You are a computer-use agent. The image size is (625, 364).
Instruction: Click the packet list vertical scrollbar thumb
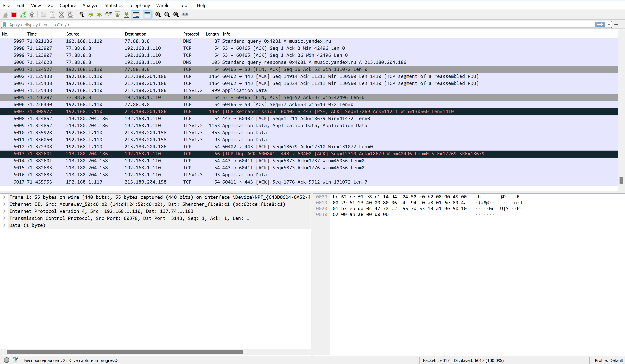click(x=621, y=180)
